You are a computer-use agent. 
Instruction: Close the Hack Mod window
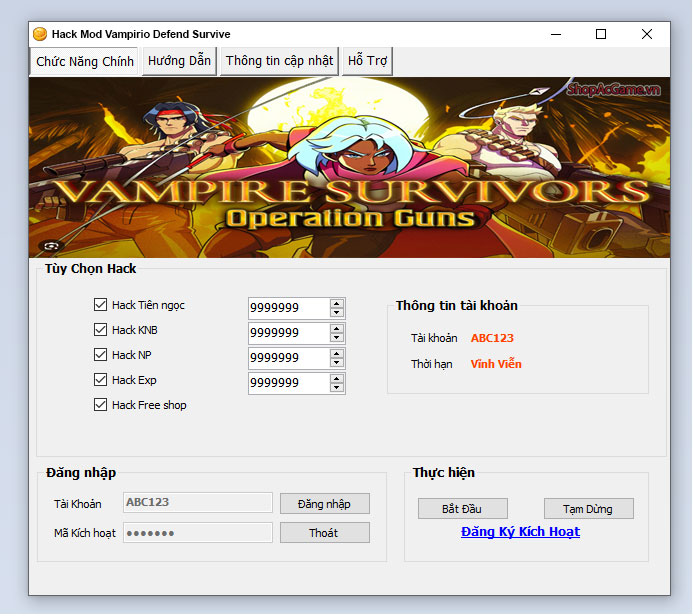[x=647, y=34]
